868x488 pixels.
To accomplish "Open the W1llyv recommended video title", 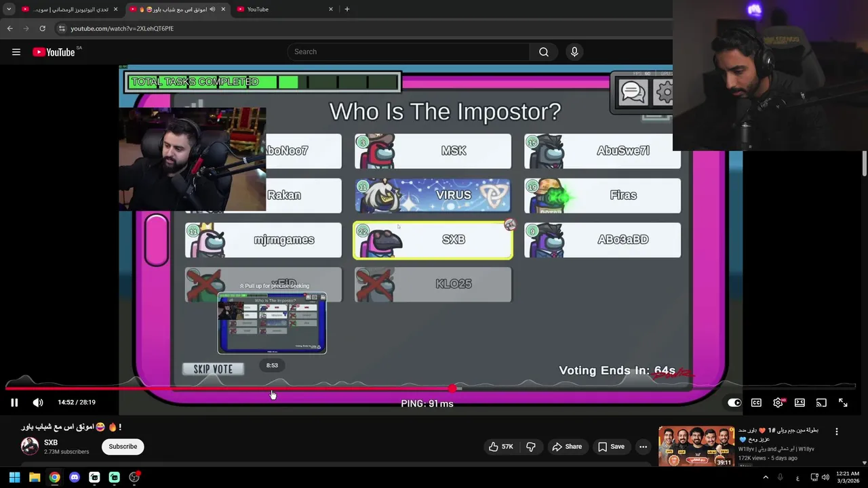I will [x=778, y=434].
